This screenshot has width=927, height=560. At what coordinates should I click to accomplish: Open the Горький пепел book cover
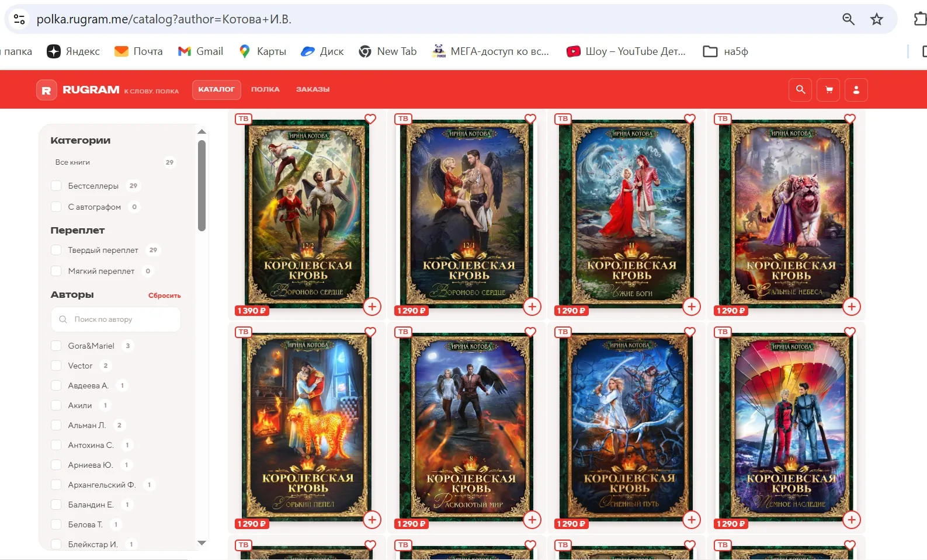307,426
